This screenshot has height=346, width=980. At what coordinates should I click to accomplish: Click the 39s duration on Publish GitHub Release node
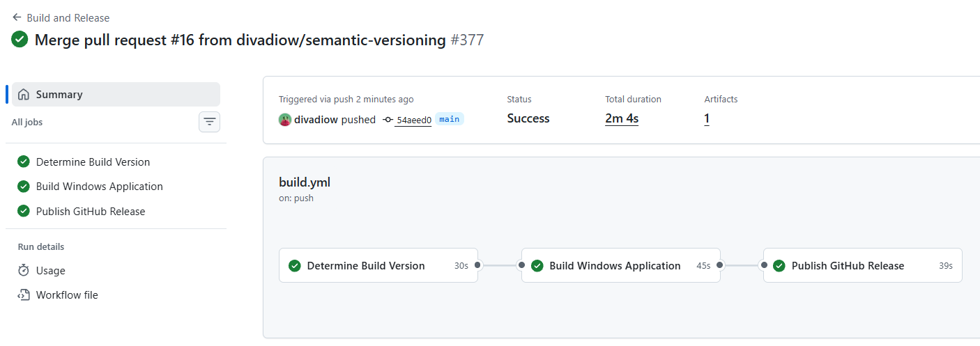(x=946, y=266)
